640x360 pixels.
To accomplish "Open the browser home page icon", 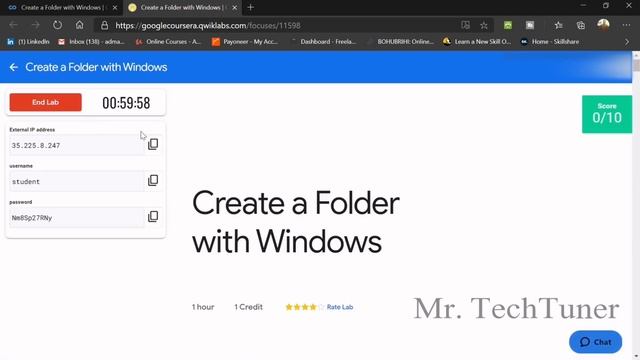I will click(80, 25).
